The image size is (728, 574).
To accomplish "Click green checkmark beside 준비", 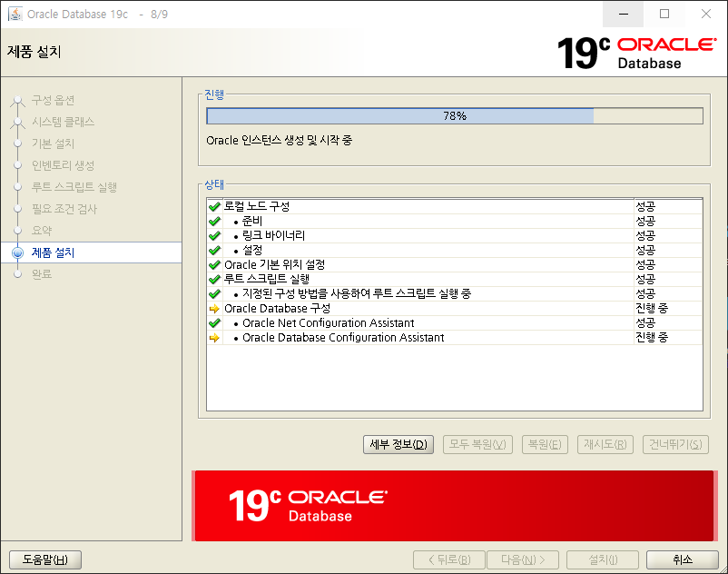I will [x=214, y=221].
